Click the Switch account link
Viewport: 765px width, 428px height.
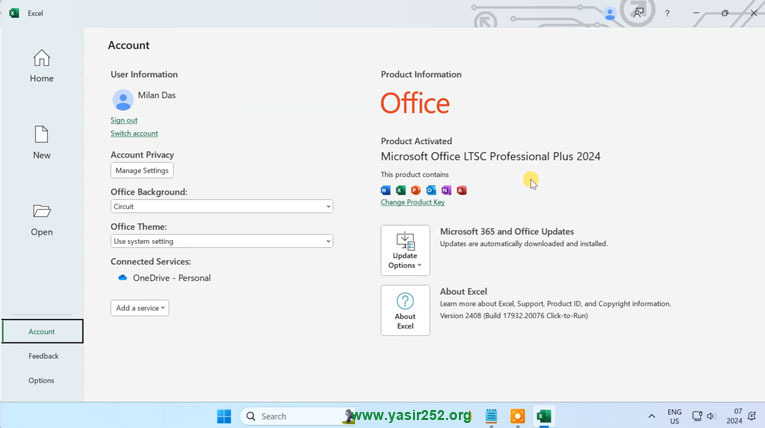(134, 133)
